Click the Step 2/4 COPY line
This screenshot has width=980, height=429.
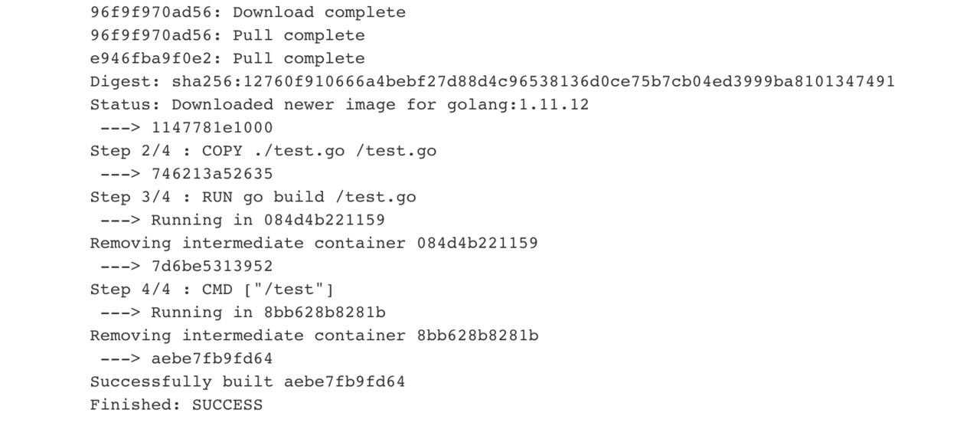click(263, 151)
